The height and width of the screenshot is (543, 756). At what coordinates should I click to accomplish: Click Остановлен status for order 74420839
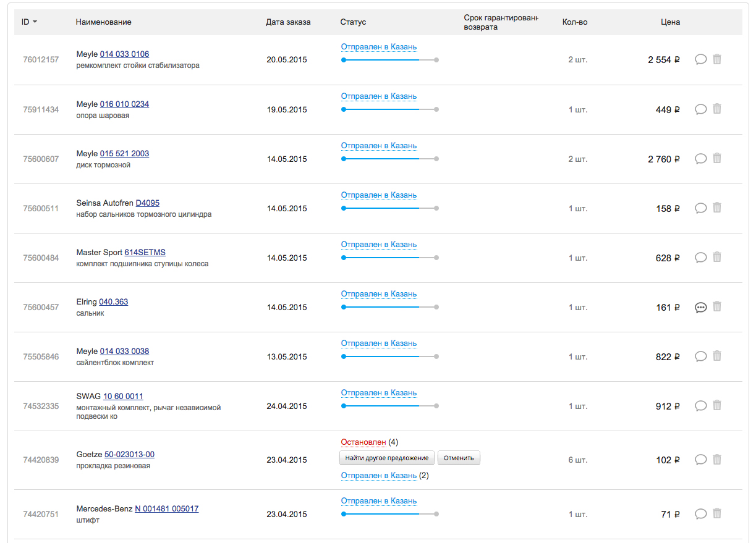click(363, 442)
